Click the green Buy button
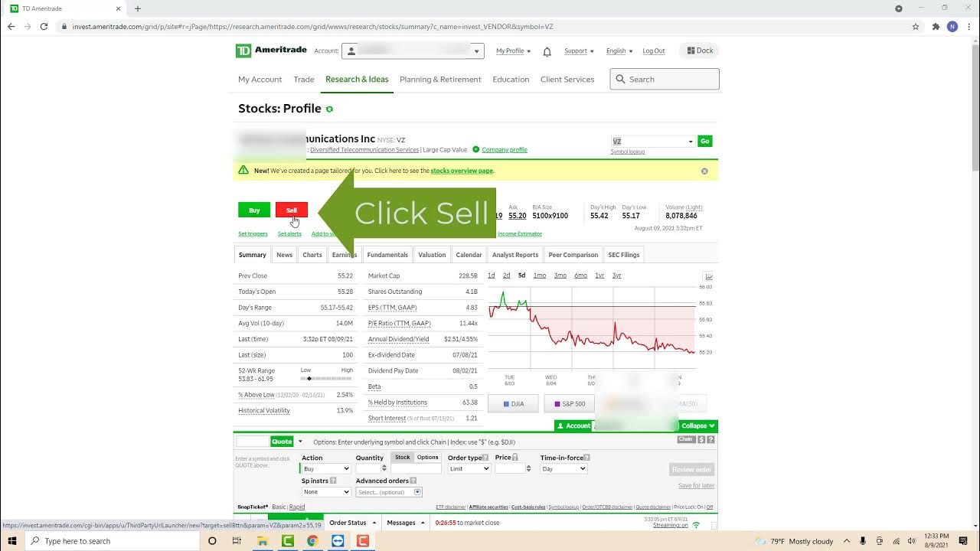The height and width of the screenshot is (551, 980). 254,210
